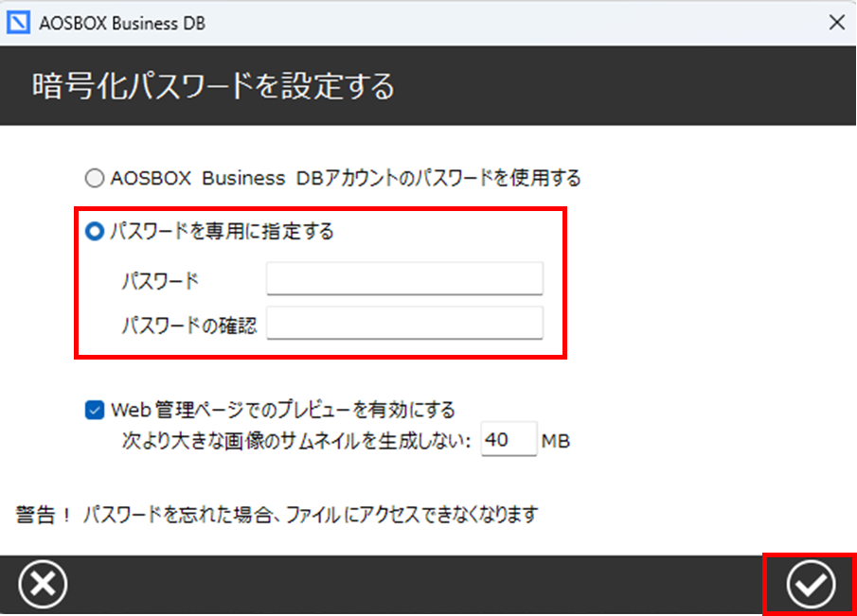Confirm settings with the checkmark button
Image resolution: width=857 pixels, height=616 pixels.
pos(811,584)
